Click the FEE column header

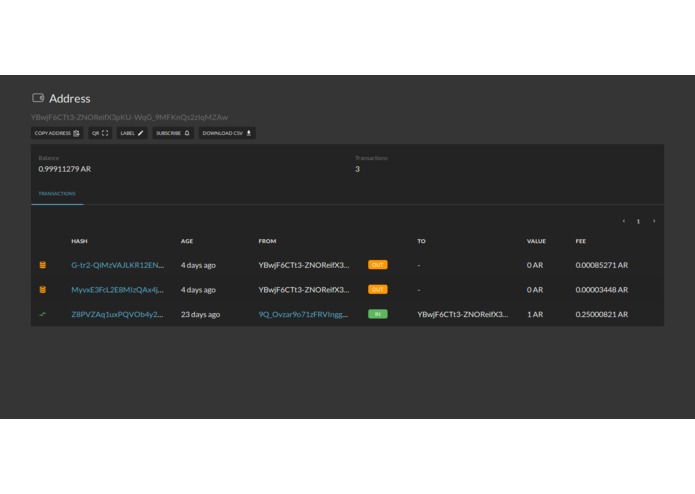[x=581, y=241]
